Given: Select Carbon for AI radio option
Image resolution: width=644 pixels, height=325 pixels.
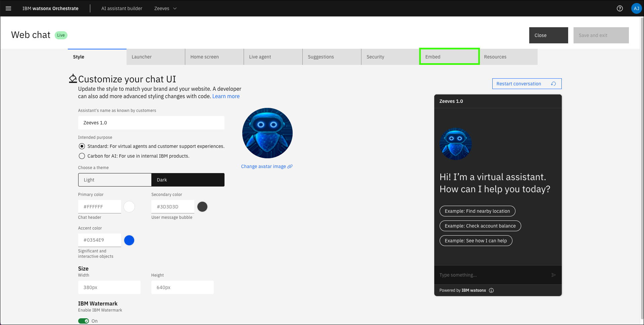Looking at the screenshot, I should (x=82, y=156).
